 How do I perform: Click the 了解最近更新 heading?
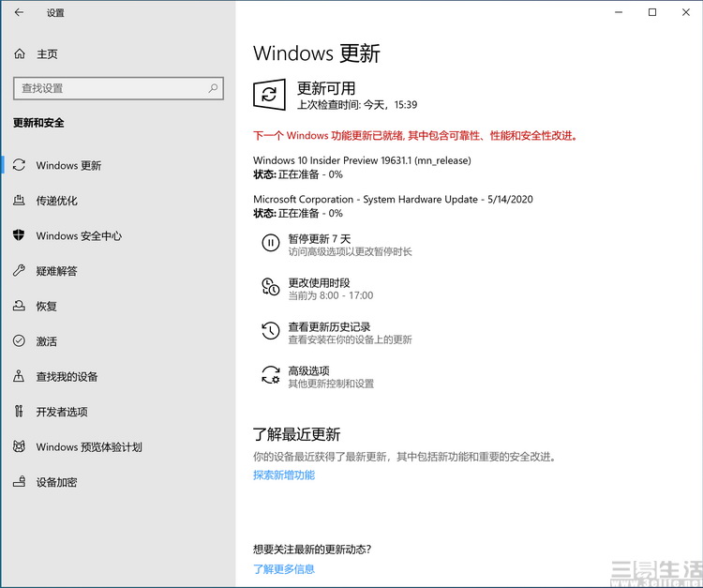(296, 433)
